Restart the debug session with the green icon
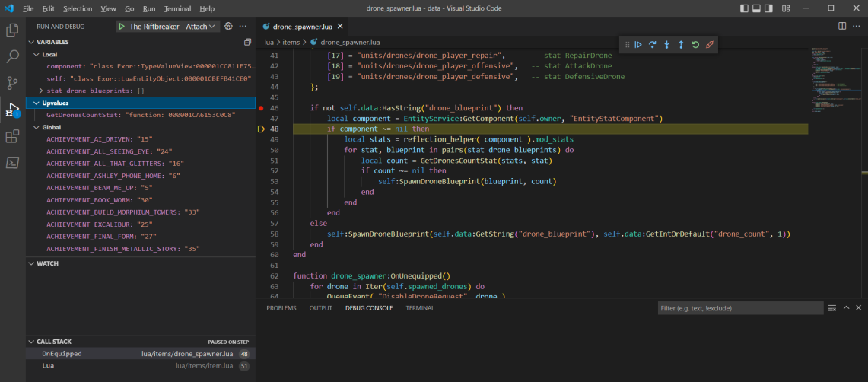The height and width of the screenshot is (382, 868). coord(695,45)
